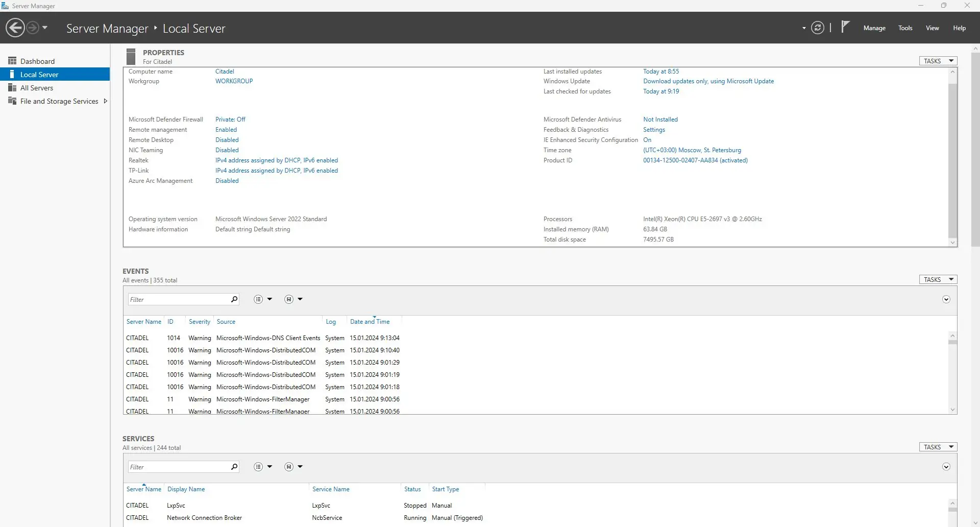Image resolution: width=980 pixels, height=527 pixels.
Task: Click the Remote Desktop Disabled link
Action: (x=227, y=140)
